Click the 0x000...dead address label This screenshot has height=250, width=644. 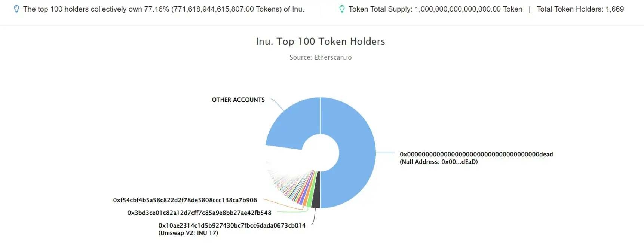[x=476, y=154]
